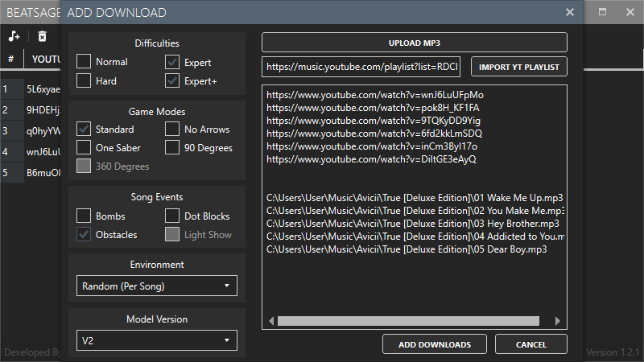Viewport: 644px width, 362px height.
Task: Click the YouTube column header in main window
Action: (x=43, y=59)
